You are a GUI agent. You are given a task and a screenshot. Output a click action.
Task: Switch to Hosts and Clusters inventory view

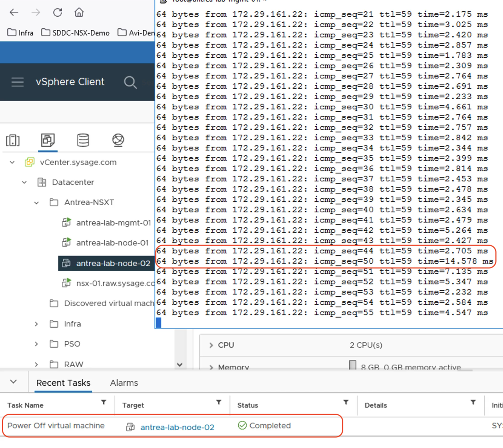(x=13, y=140)
